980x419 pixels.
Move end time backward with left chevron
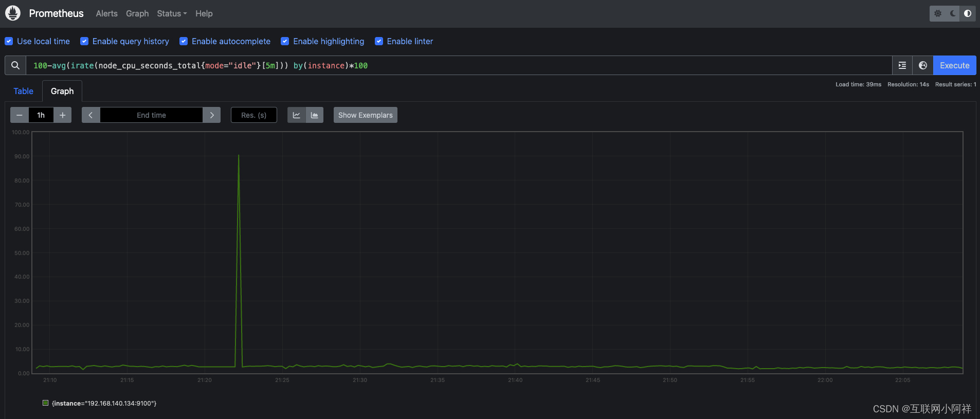tap(90, 115)
